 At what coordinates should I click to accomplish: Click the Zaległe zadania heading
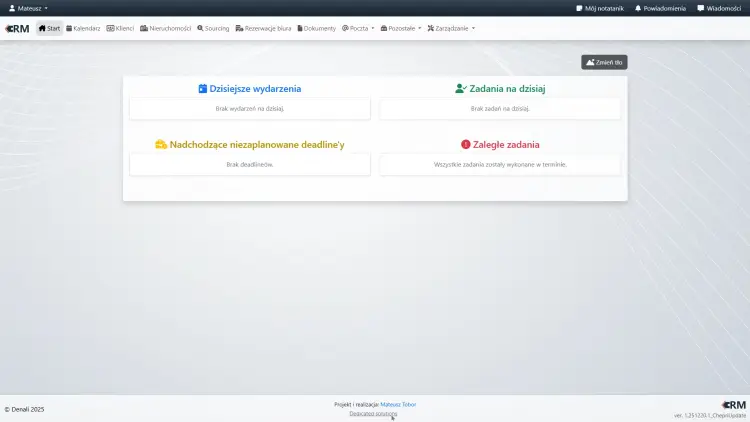[x=500, y=144]
